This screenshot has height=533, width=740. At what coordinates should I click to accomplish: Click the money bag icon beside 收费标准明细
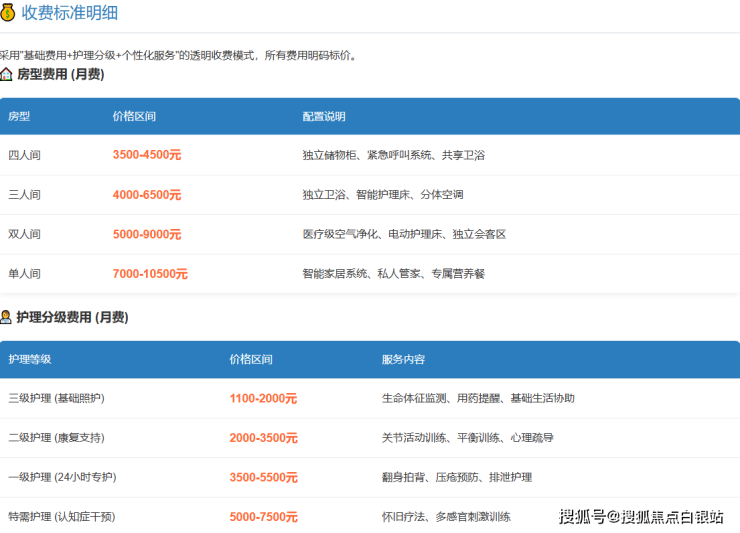(8, 13)
